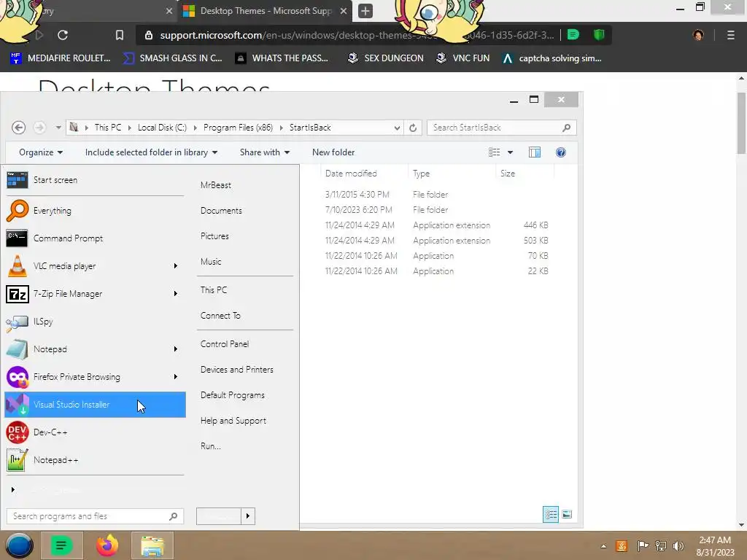Open recent locations dropdown in Explorer
The height and width of the screenshot is (560, 747).
coord(58,128)
